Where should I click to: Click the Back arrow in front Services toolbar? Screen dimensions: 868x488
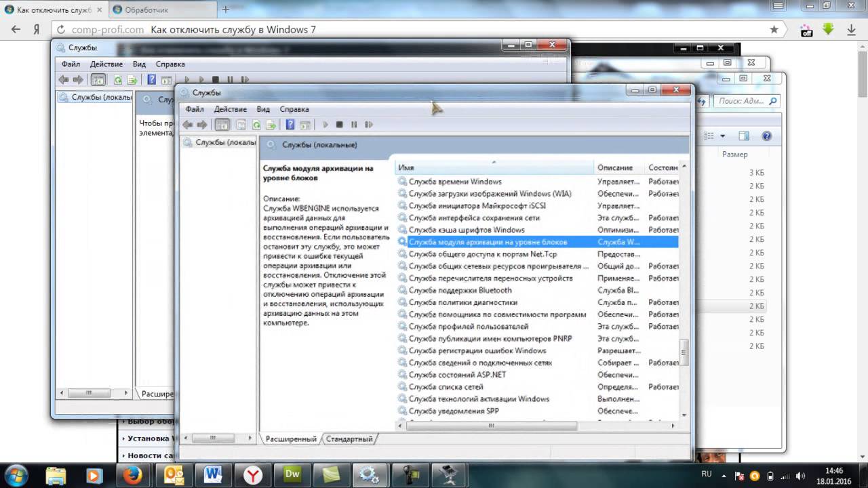(x=188, y=125)
